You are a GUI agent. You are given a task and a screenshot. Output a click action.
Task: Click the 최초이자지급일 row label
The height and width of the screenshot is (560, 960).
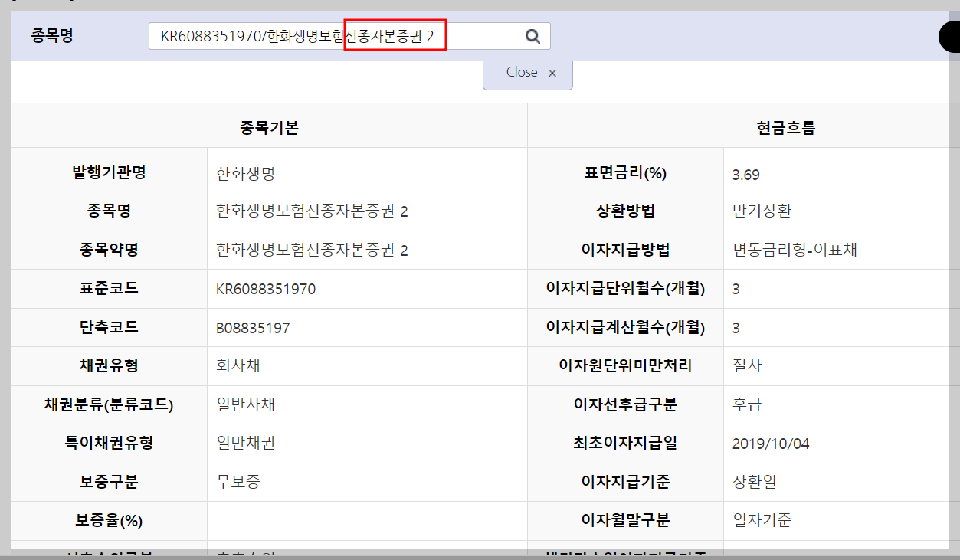(x=625, y=444)
